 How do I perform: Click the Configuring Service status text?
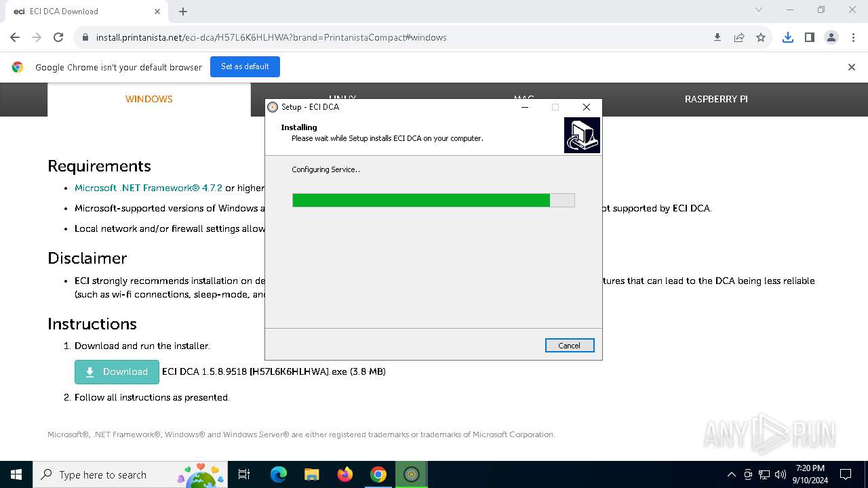point(326,169)
